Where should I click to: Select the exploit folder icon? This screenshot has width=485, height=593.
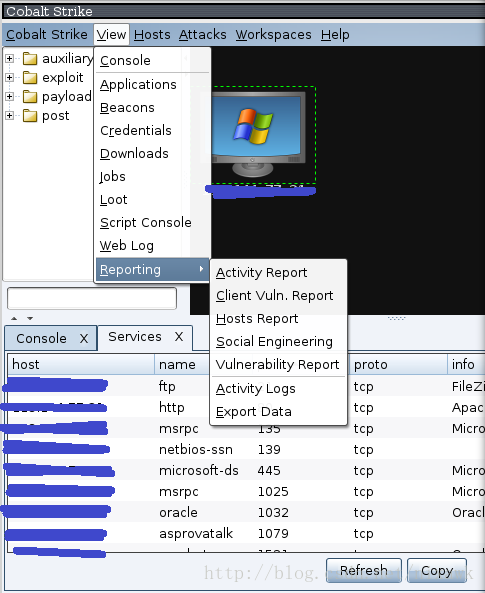(x=30, y=78)
